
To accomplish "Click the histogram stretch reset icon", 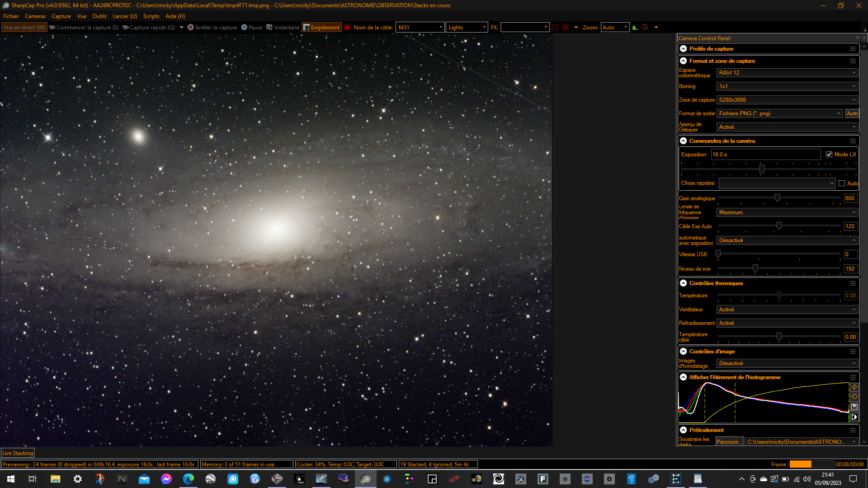I will point(854,397).
